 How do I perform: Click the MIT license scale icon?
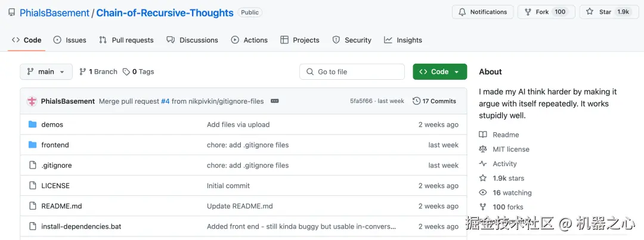coord(483,149)
